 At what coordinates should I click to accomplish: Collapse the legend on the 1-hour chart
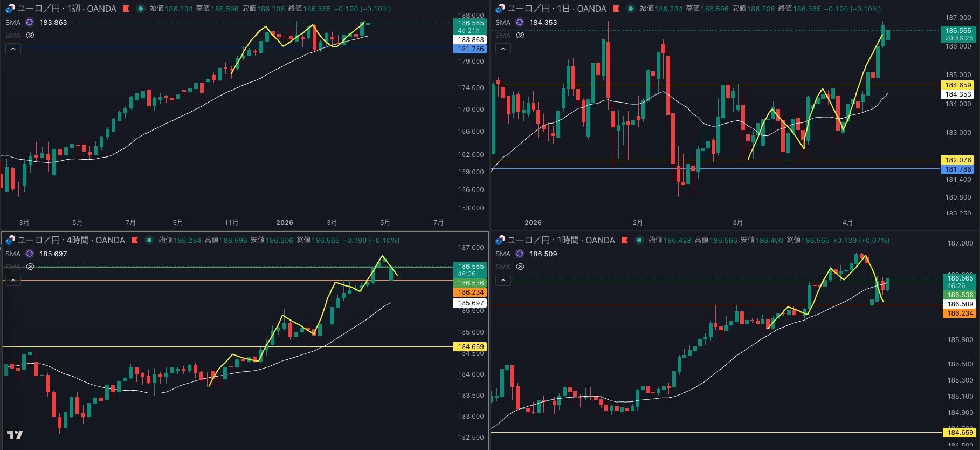coord(503,281)
